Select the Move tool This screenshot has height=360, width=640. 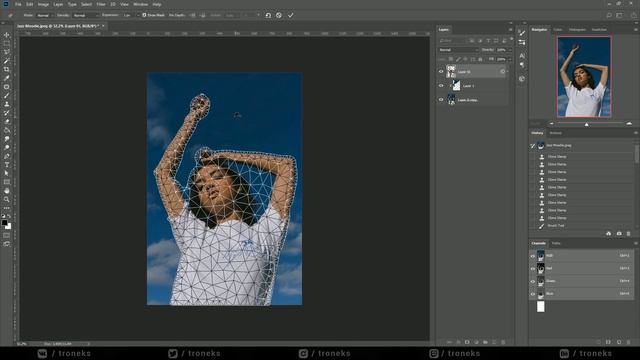pos(7,35)
